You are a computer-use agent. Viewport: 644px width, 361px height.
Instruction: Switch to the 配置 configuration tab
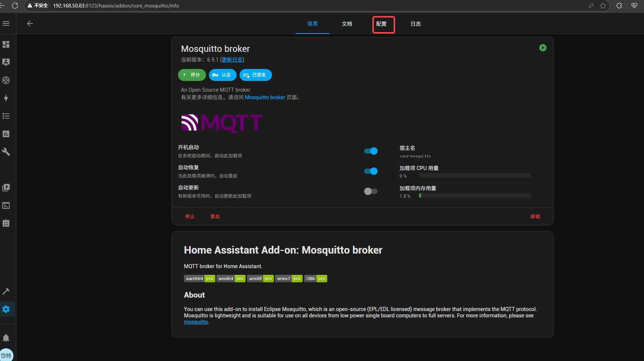pyautogui.click(x=381, y=24)
